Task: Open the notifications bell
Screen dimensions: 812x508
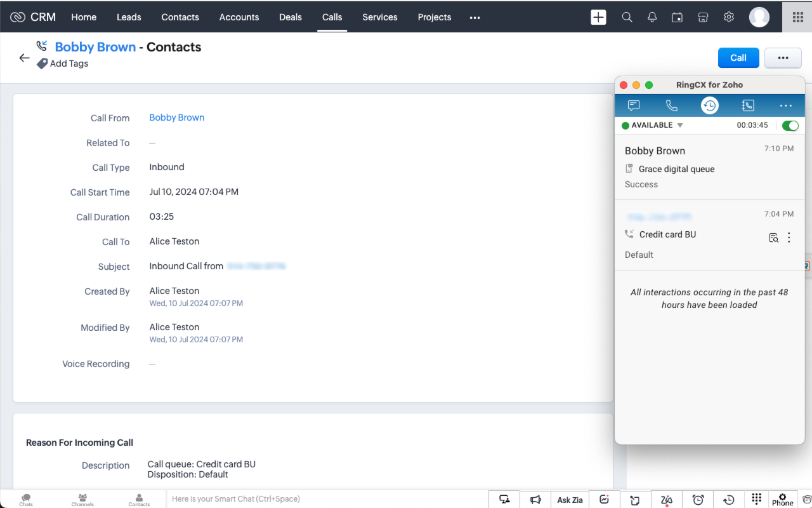Action: (x=652, y=17)
